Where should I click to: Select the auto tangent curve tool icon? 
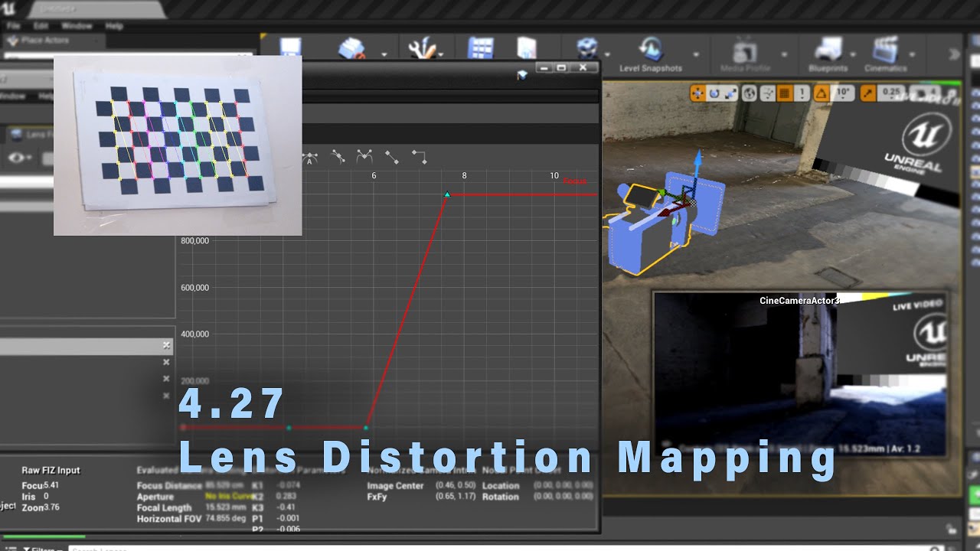310,157
